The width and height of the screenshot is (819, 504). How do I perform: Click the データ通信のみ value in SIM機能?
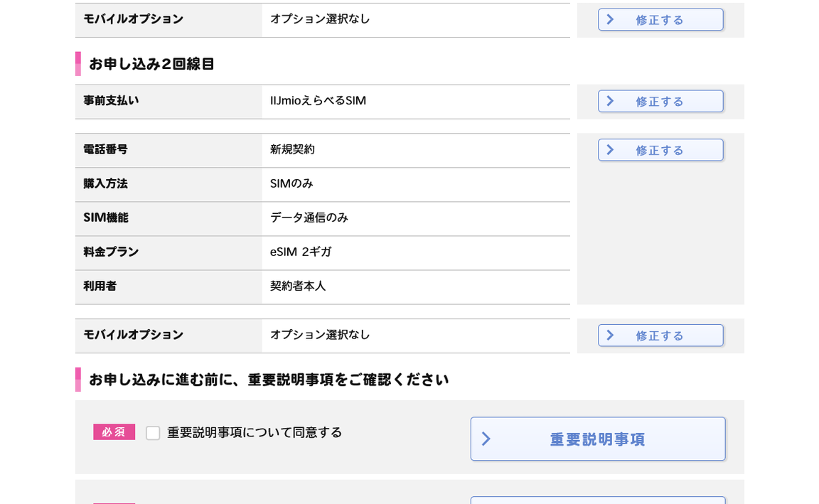(x=309, y=218)
